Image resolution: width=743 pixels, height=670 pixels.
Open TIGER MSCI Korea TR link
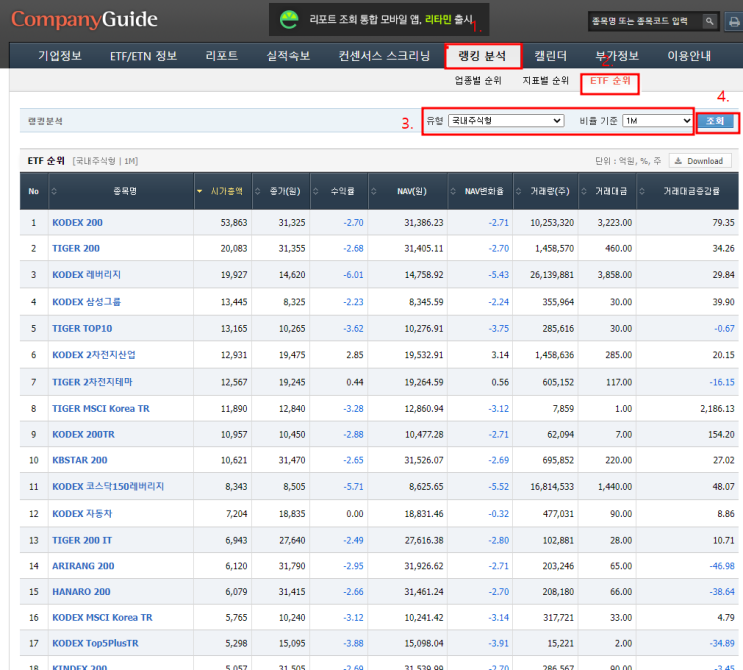pyautogui.click(x=100, y=408)
